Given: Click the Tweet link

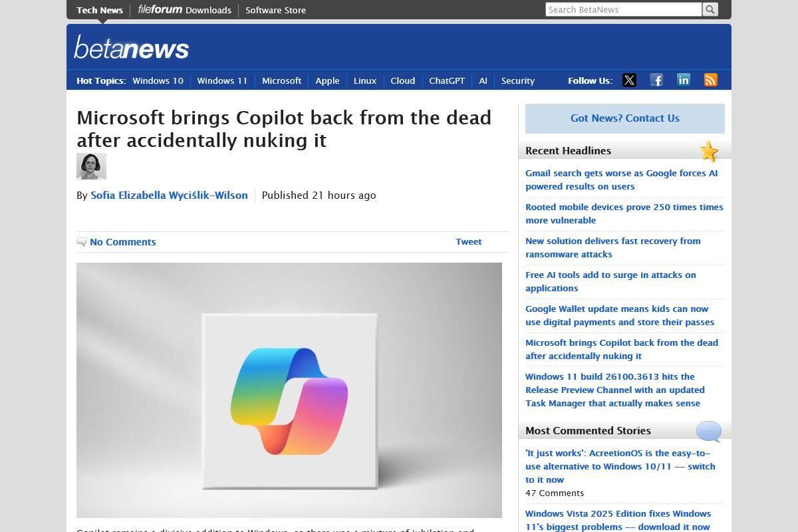Looking at the screenshot, I should tap(468, 241).
